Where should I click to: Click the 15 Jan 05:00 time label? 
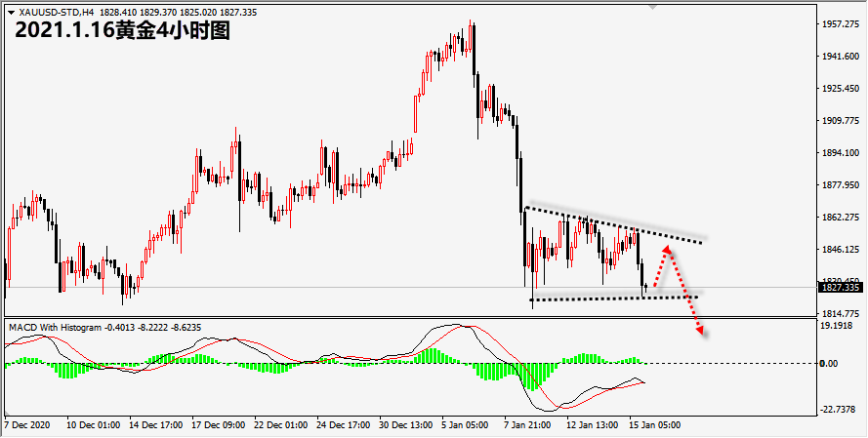(656, 425)
